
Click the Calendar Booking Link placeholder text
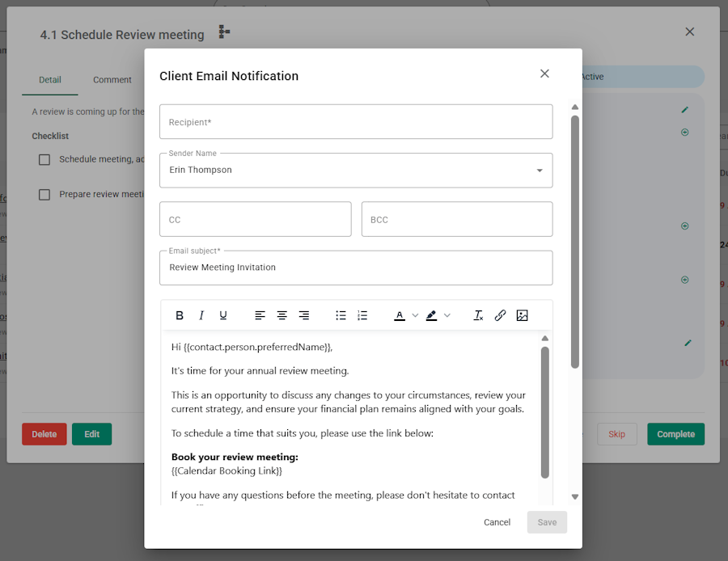pyautogui.click(x=226, y=471)
